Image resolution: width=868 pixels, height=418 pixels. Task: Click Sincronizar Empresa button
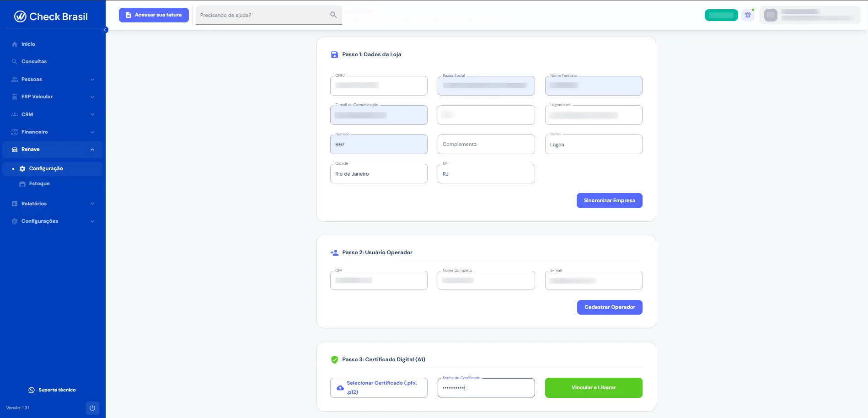coord(609,200)
